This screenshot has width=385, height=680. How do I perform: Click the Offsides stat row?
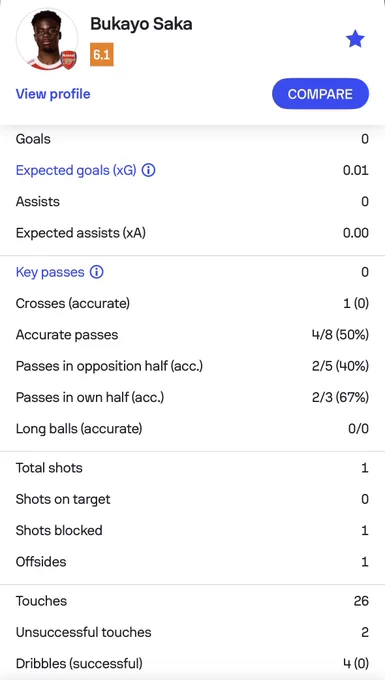(x=192, y=562)
